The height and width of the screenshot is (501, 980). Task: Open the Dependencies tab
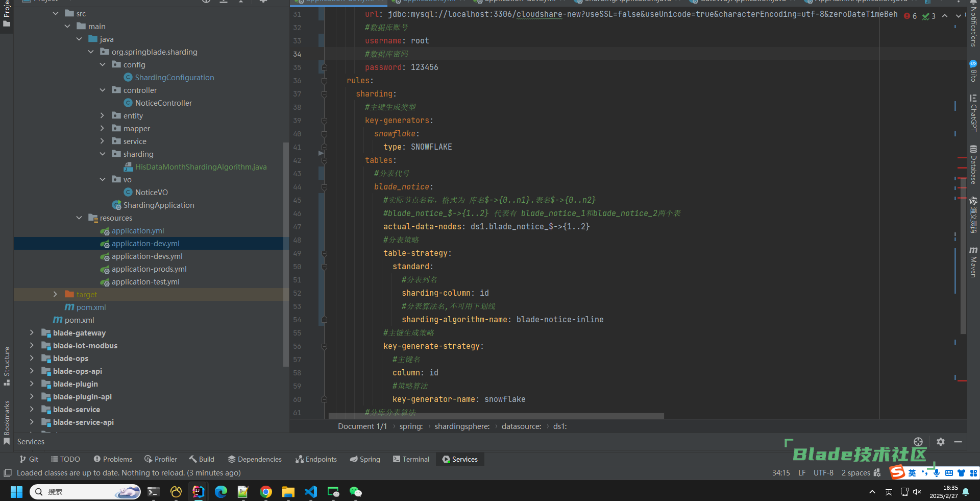(x=255, y=459)
